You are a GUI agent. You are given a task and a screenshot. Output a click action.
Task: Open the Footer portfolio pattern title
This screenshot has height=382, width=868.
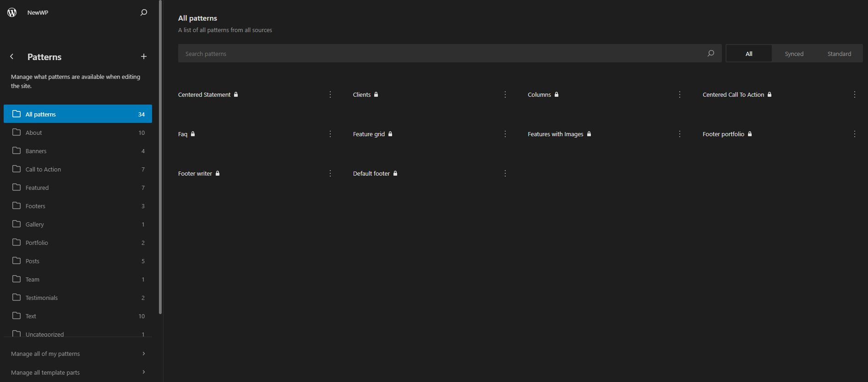723,134
